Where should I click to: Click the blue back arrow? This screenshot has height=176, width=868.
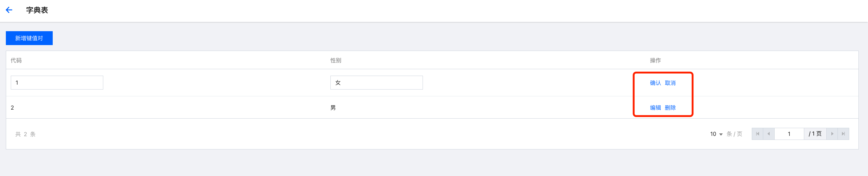(x=9, y=10)
